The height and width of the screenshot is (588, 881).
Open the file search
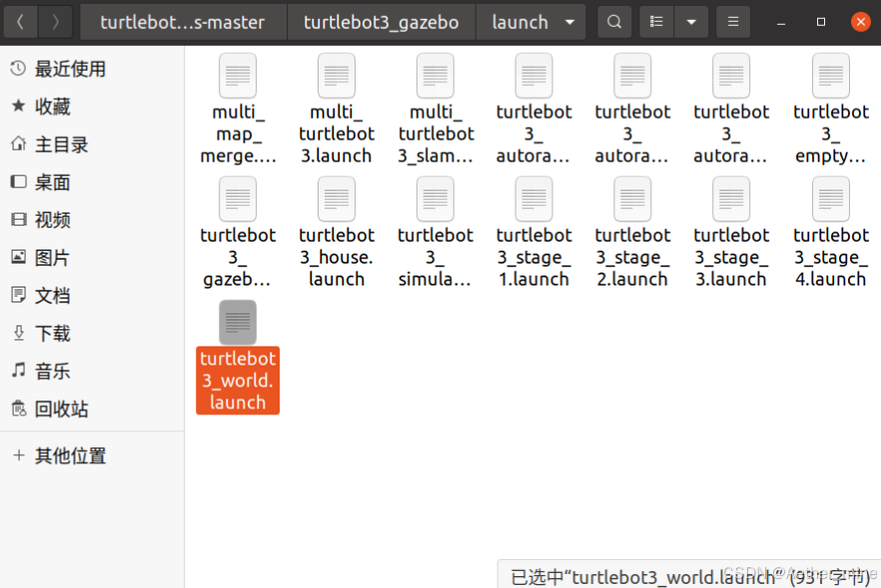[x=613, y=21]
